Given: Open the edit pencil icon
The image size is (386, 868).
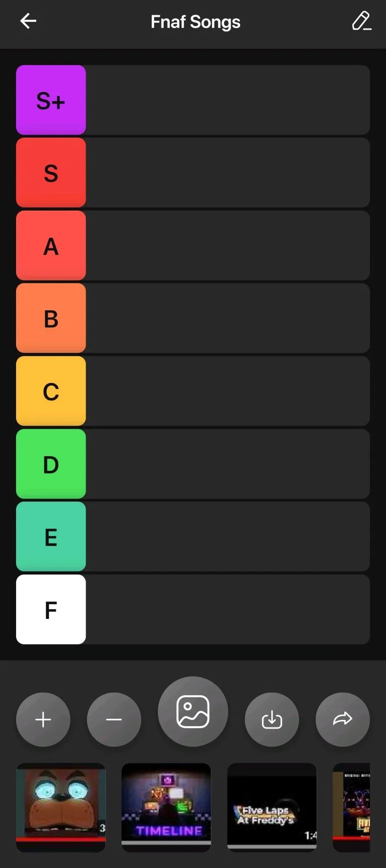Looking at the screenshot, I should pyautogui.click(x=361, y=21).
